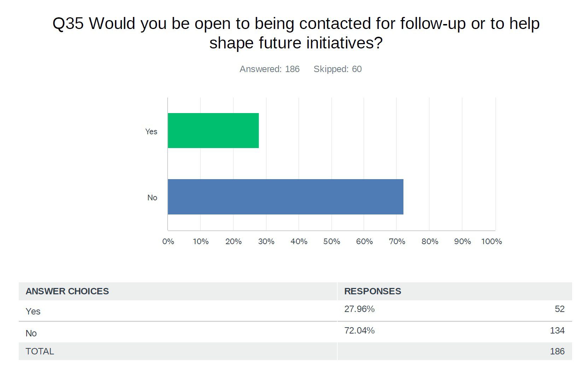This screenshot has height=377, width=588.
Task: Click the 100% axis tick label
Action: (491, 241)
